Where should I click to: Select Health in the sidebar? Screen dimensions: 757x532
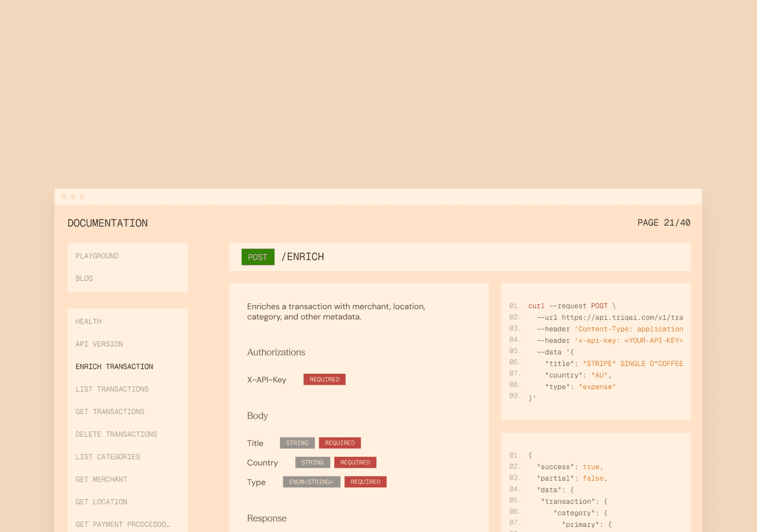click(88, 321)
